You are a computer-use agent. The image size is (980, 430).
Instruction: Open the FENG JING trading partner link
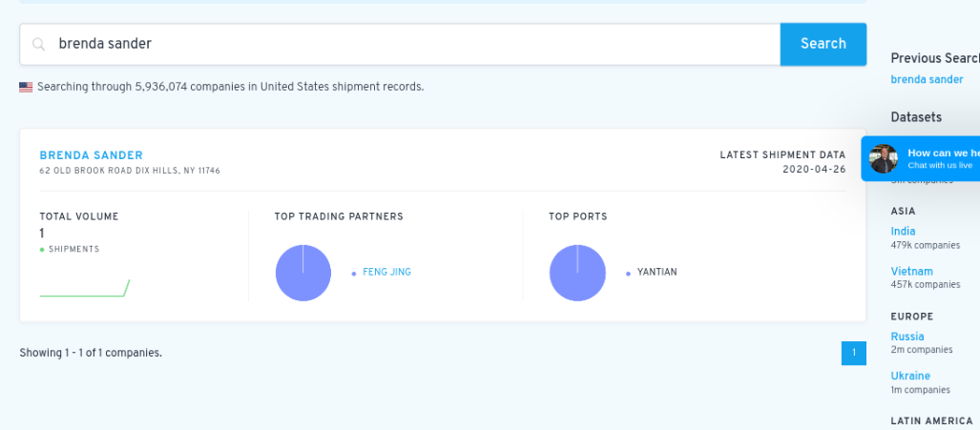(386, 272)
